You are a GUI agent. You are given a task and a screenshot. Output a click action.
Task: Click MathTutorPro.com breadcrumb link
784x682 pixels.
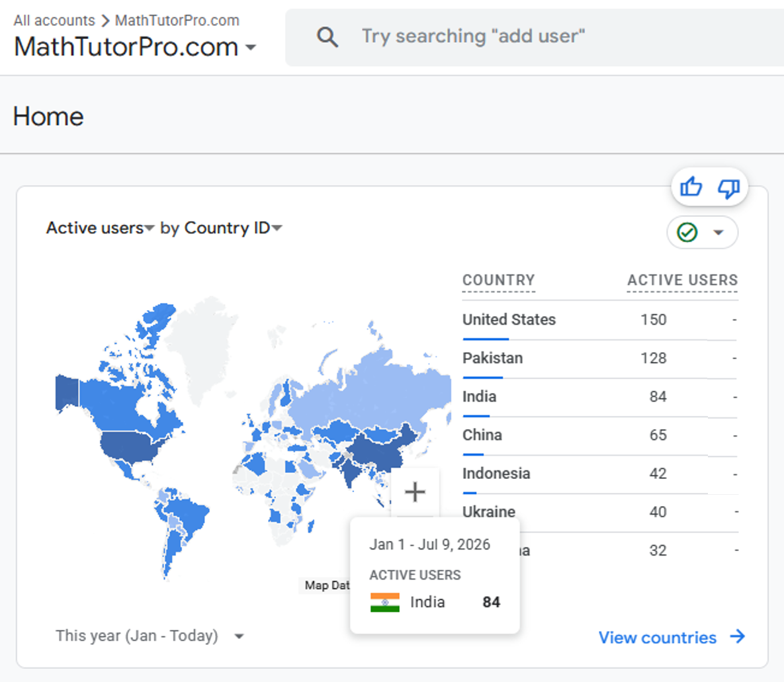(177, 21)
